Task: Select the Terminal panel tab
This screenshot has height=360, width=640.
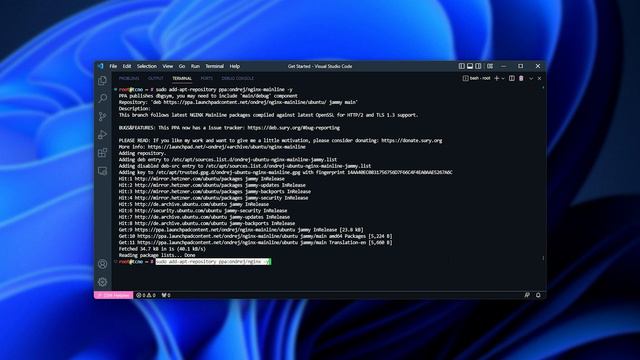Action: click(182, 78)
